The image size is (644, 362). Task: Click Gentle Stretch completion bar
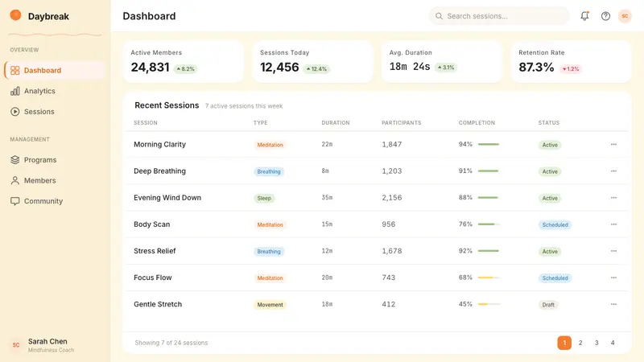[x=489, y=304]
